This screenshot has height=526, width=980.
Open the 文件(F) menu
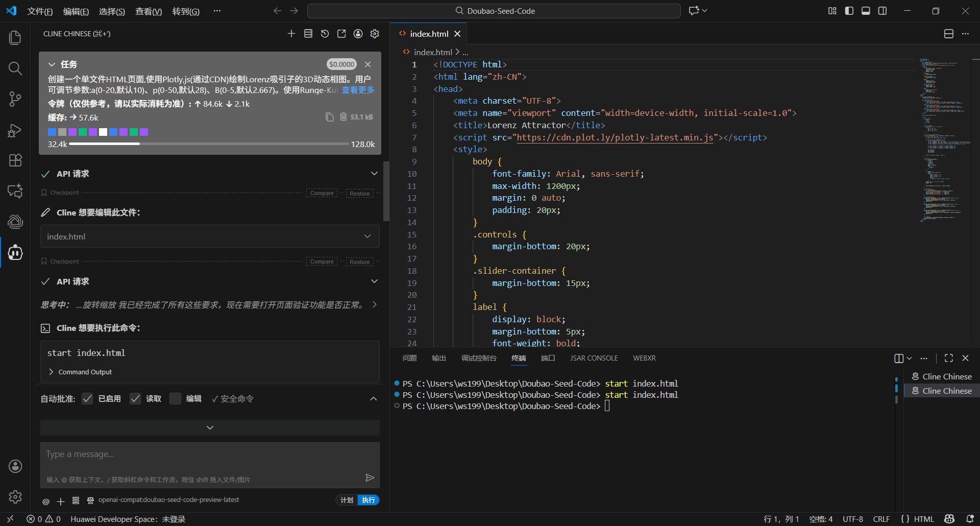point(40,11)
